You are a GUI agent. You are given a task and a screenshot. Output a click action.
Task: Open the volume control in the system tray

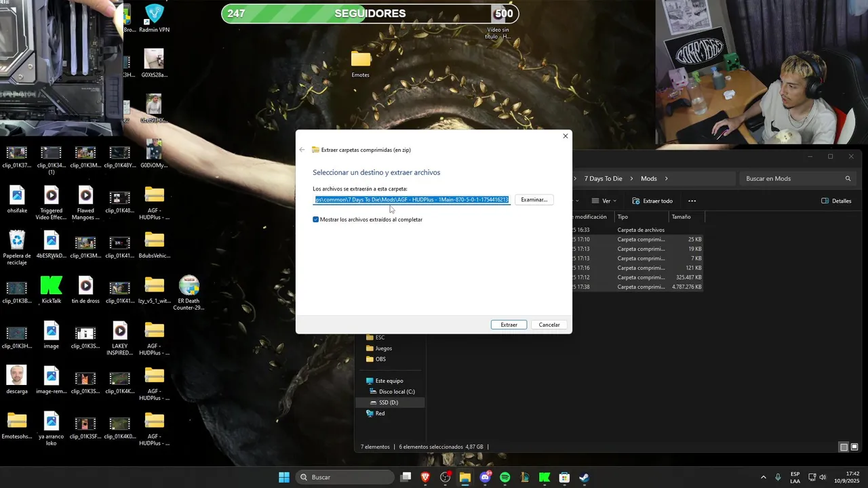coord(823,477)
